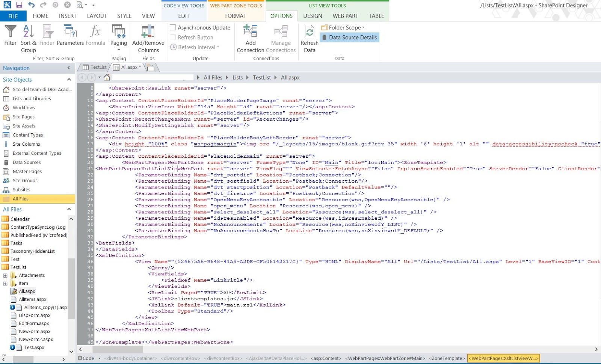Select WebPartPages:XsltListViewW breadcrumb in status bar
Screen dimensions: 601x364
point(503,358)
